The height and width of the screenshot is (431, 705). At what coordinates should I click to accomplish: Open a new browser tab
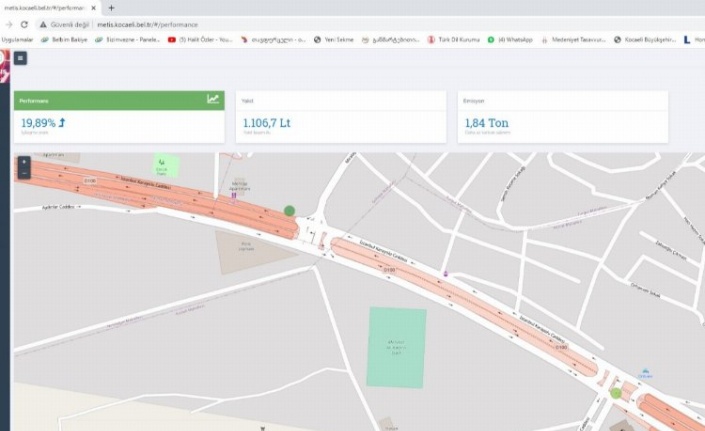point(110,7)
